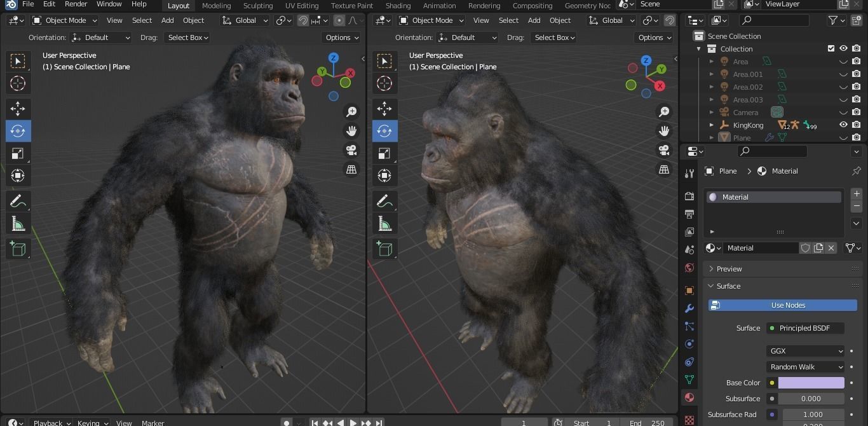Show Area.001 light in viewport
The image size is (868, 426).
click(844, 74)
